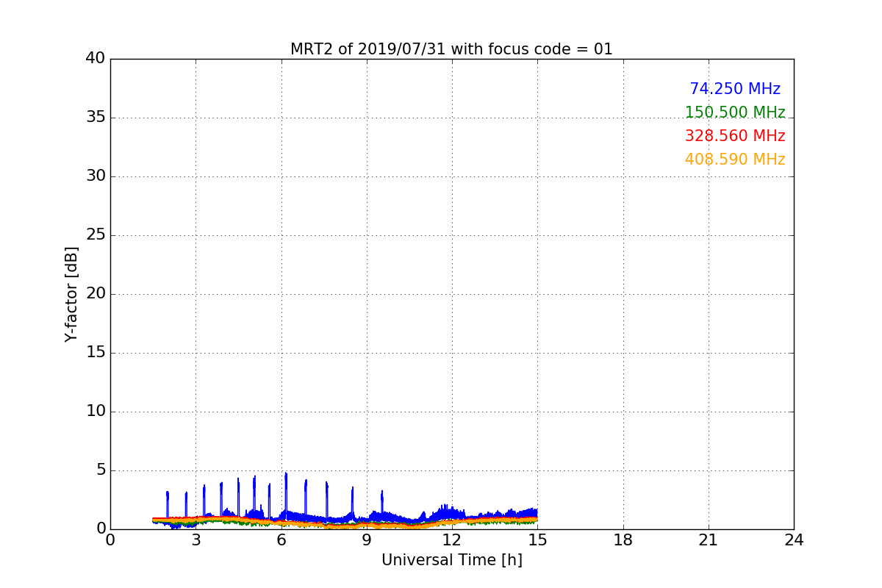Click the y-axis tick label '10'
This screenshot has height=588, width=882.
pyautogui.click(x=96, y=412)
